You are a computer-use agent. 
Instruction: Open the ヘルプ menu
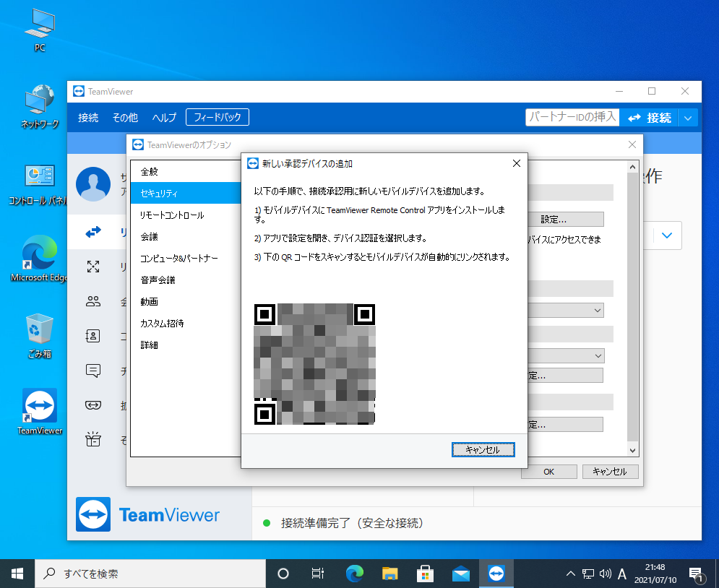164,118
